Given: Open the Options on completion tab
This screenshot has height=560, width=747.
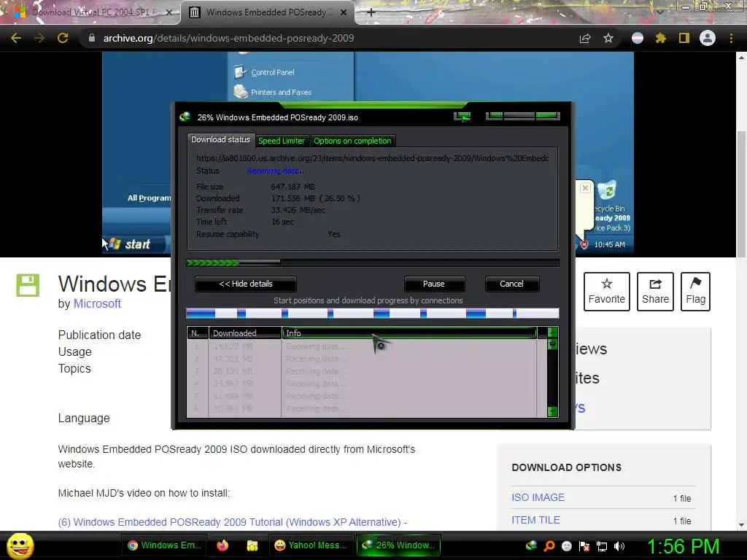Looking at the screenshot, I should point(352,141).
